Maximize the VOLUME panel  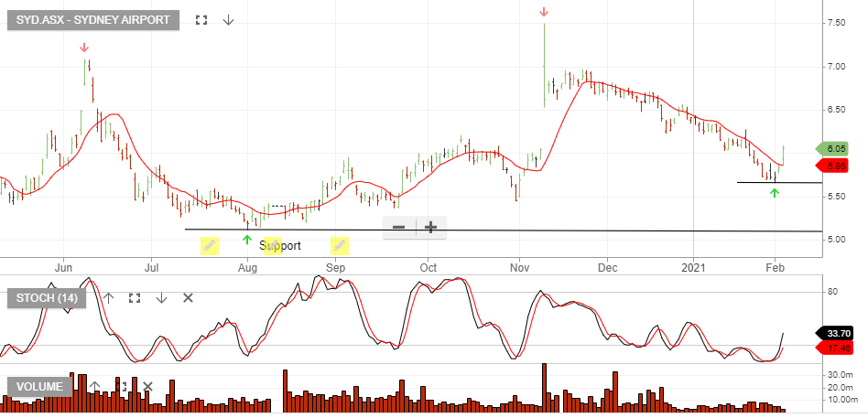pos(123,387)
